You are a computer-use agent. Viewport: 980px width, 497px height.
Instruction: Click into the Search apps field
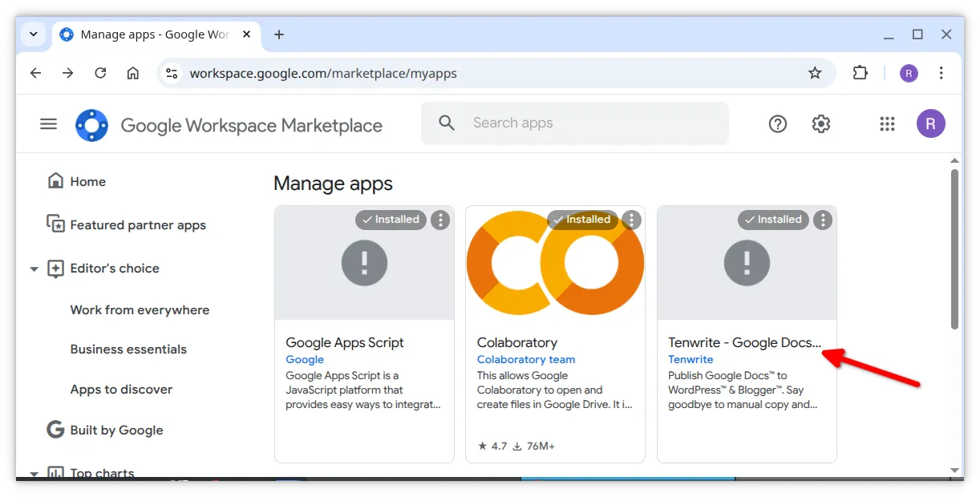pos(593,123)
